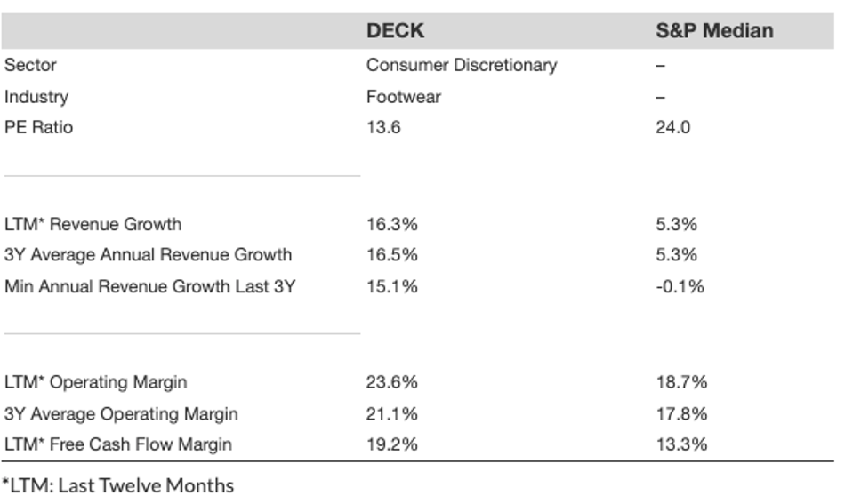
Task: Select the LTM* Operating Margin label
Action: coord(96,382)
